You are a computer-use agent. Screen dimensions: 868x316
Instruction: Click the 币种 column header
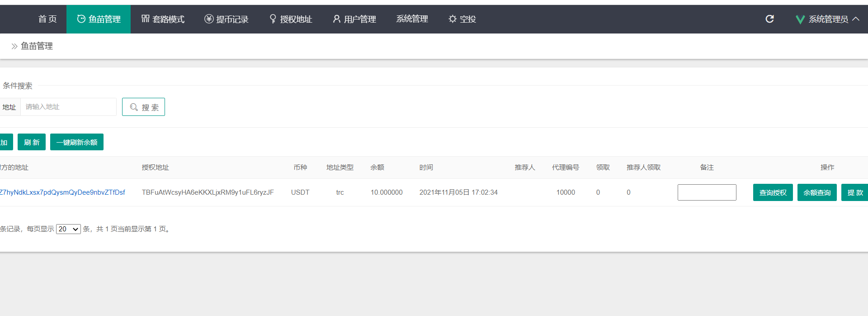pos(300,168)
